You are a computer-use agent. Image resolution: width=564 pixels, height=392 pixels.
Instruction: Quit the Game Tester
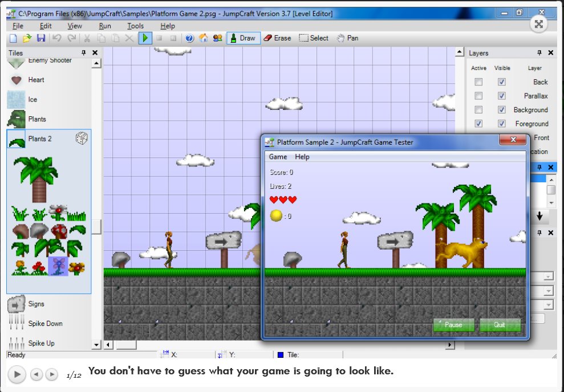[500, 325]
